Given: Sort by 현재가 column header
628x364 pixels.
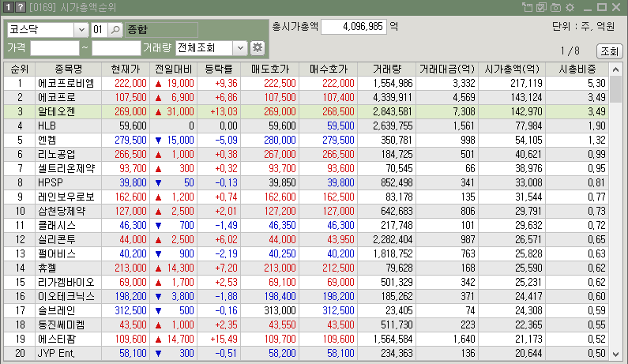Looking at the screenshot, I should (126, 69).
